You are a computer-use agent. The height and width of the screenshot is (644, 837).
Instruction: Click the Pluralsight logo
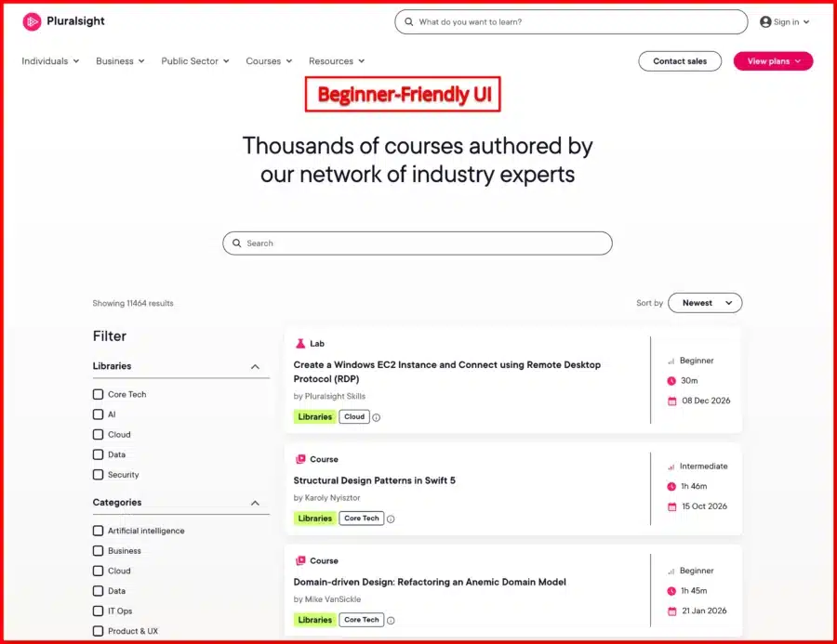[61, 21]
